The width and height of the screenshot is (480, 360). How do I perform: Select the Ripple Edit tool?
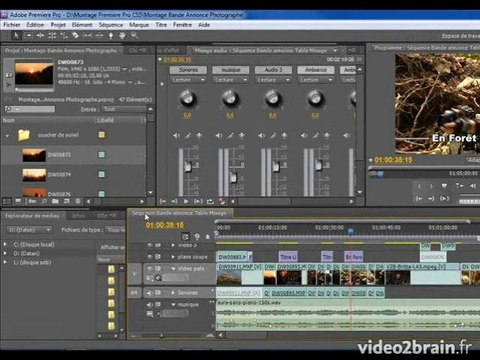40,35
